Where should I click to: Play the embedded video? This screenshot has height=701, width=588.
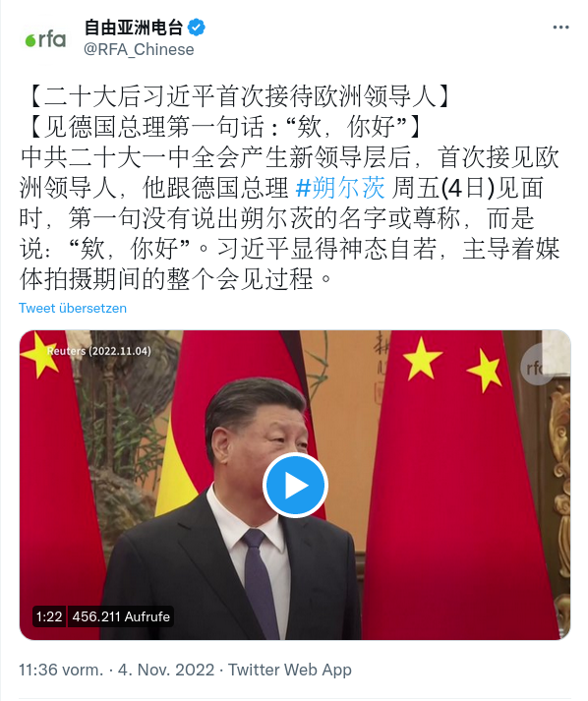(x=295, y=485)
